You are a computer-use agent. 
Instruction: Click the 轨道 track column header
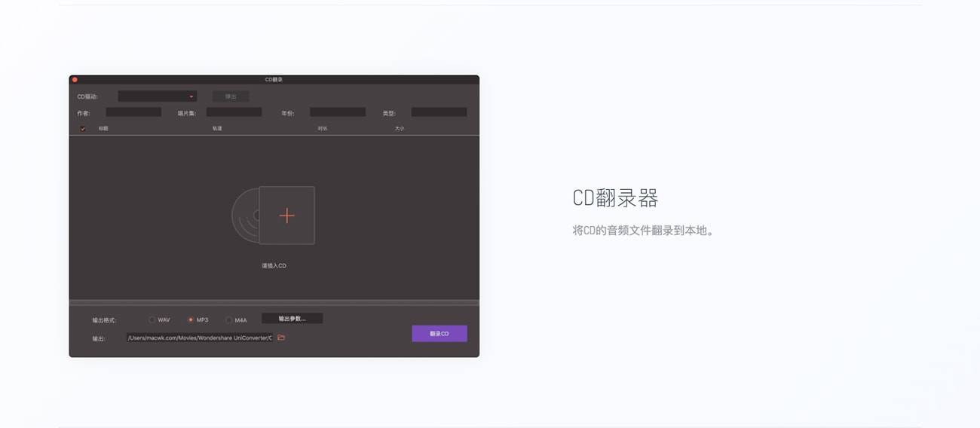(x=217, y=129)
